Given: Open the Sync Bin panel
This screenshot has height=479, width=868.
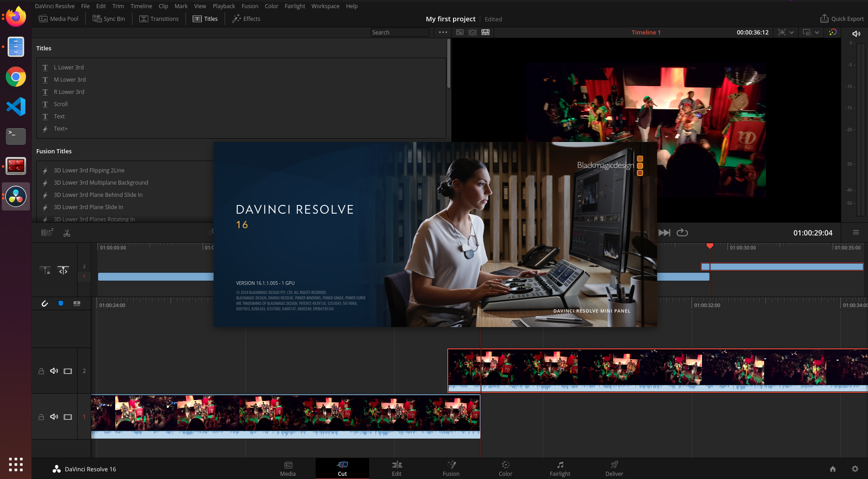Looking at the screenshot, I should (109, 19).
